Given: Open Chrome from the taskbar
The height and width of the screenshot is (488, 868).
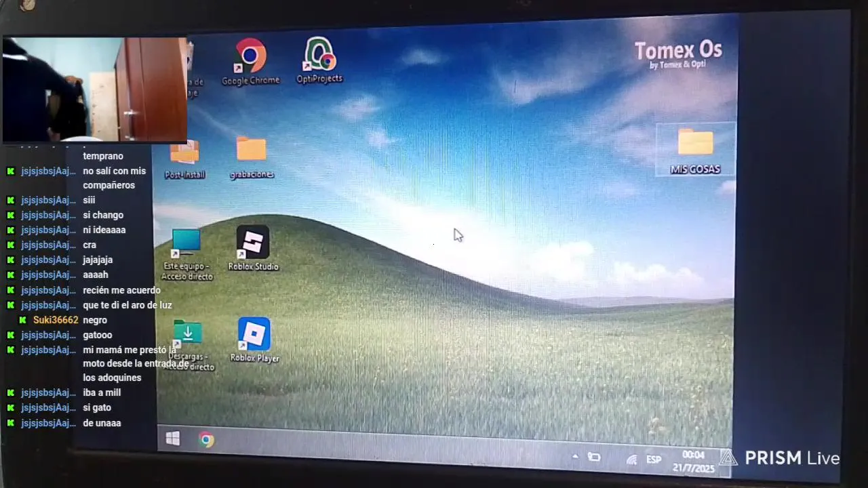Looking at the screenshot, I should 206,440.
